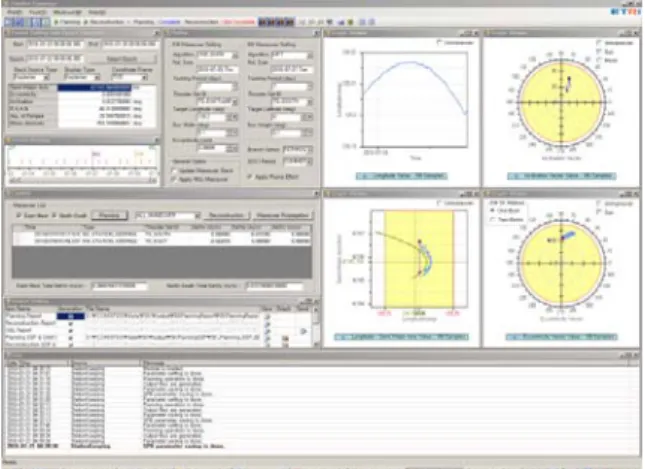Open the Help menu in the menu bar

[97, 12]
